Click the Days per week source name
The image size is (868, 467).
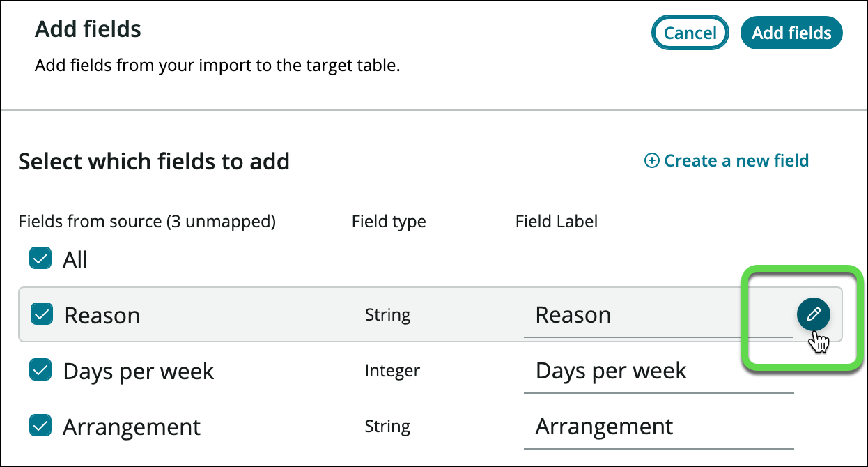point(139,372)
